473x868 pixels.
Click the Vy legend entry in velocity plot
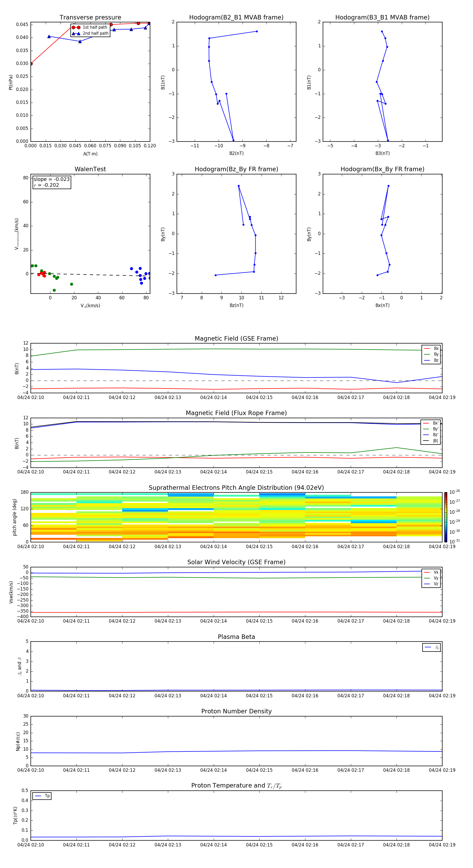(x=431, y=578)
